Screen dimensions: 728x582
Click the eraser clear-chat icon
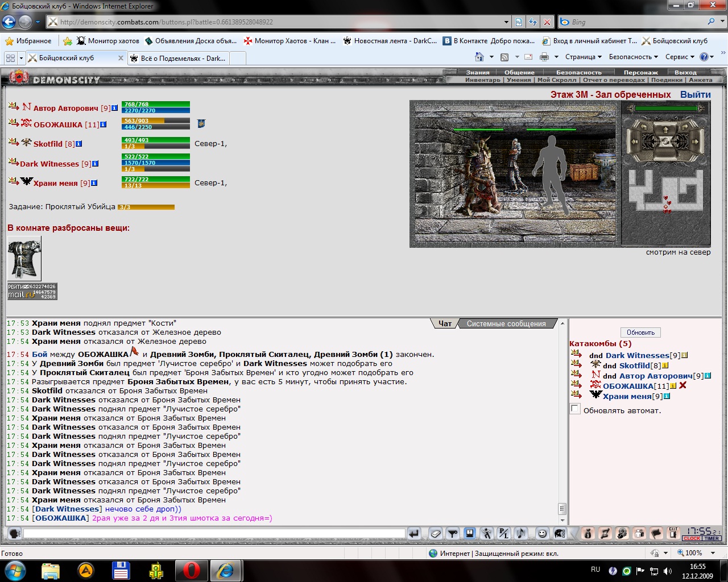click(435, 533)
